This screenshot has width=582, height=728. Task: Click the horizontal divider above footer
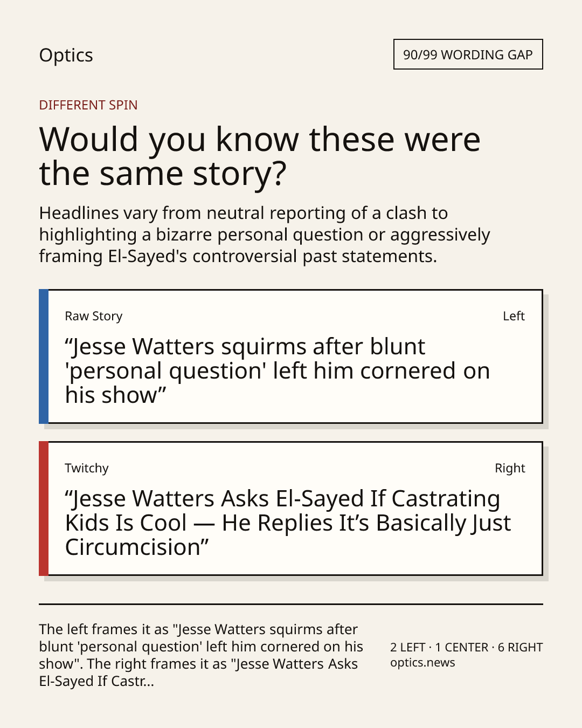291,604
